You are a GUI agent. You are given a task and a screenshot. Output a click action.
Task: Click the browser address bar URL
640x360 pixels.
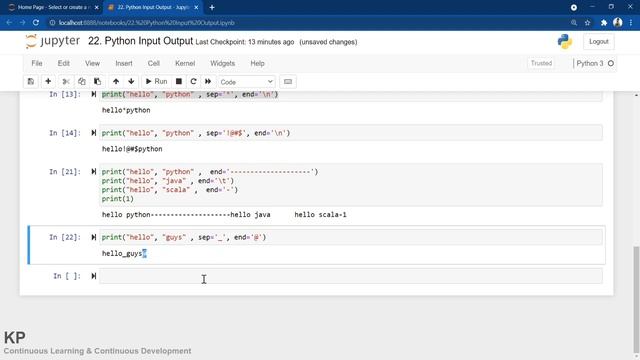coord(147,23)
